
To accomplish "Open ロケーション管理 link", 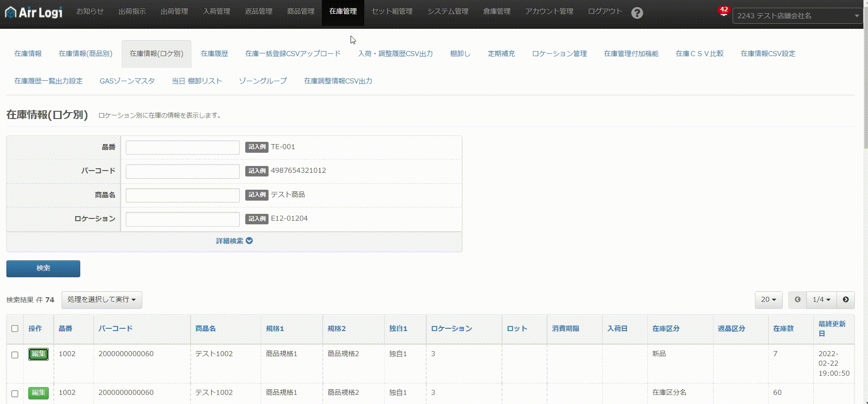I will click(559, 54).
